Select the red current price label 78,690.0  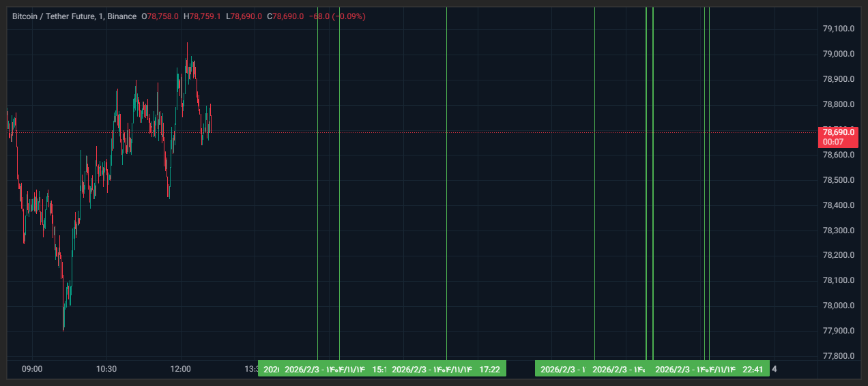(839, 132)
